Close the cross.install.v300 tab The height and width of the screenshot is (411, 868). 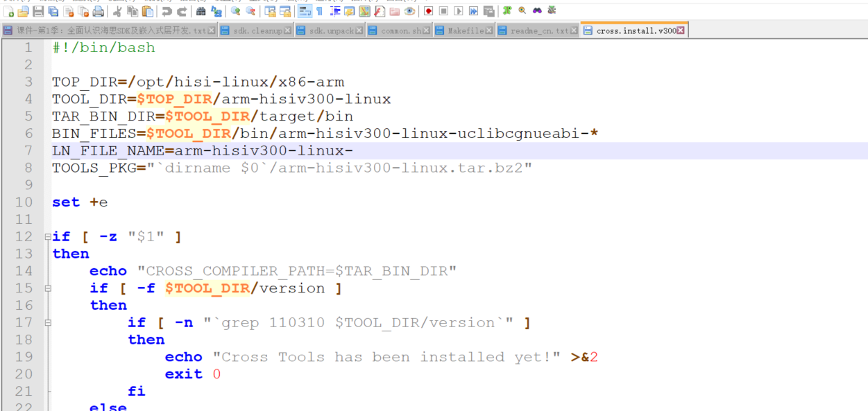681,30
